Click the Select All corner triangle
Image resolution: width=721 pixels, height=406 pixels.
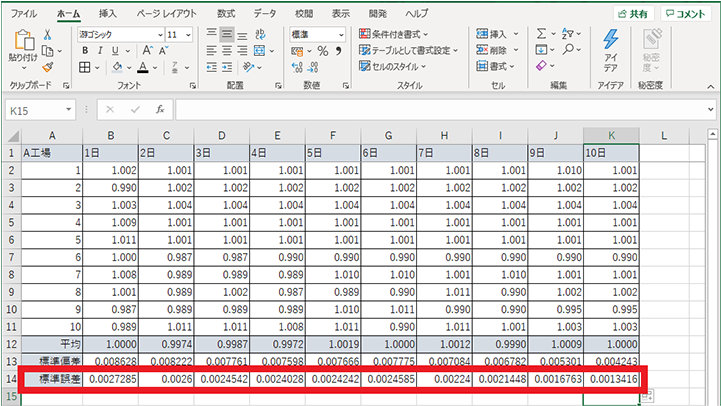click(13, 136)
